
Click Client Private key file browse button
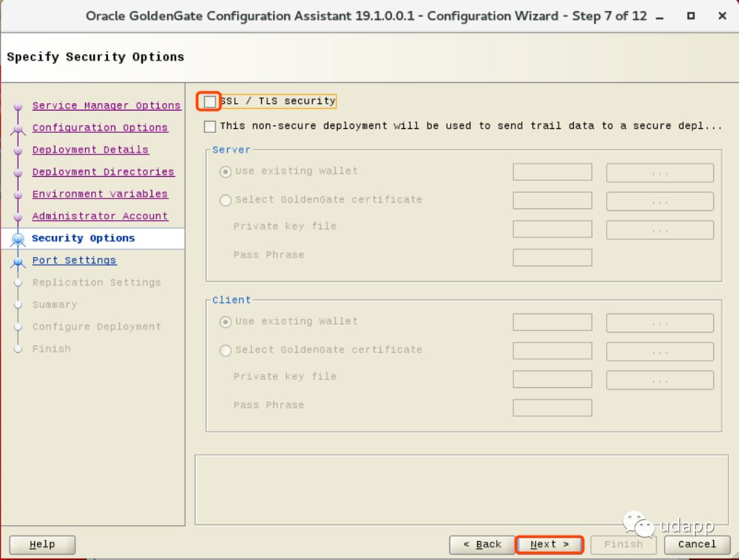(x=660, y=380)
